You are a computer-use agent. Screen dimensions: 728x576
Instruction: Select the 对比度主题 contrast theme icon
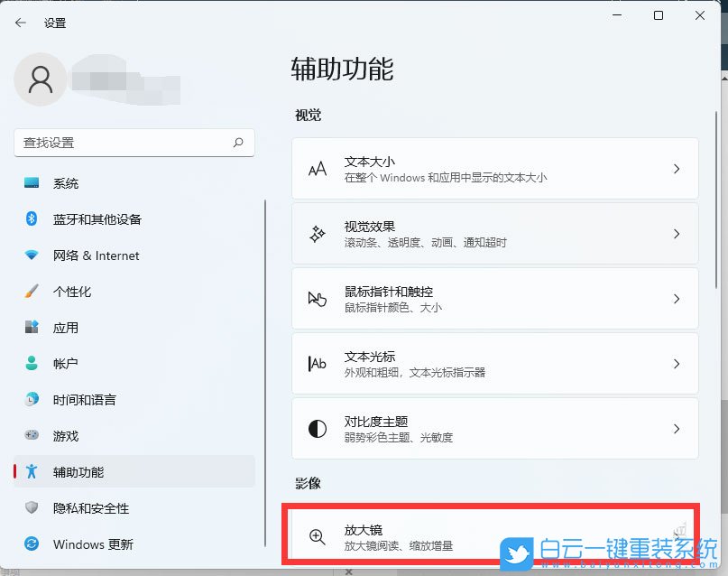coord(317,429)
